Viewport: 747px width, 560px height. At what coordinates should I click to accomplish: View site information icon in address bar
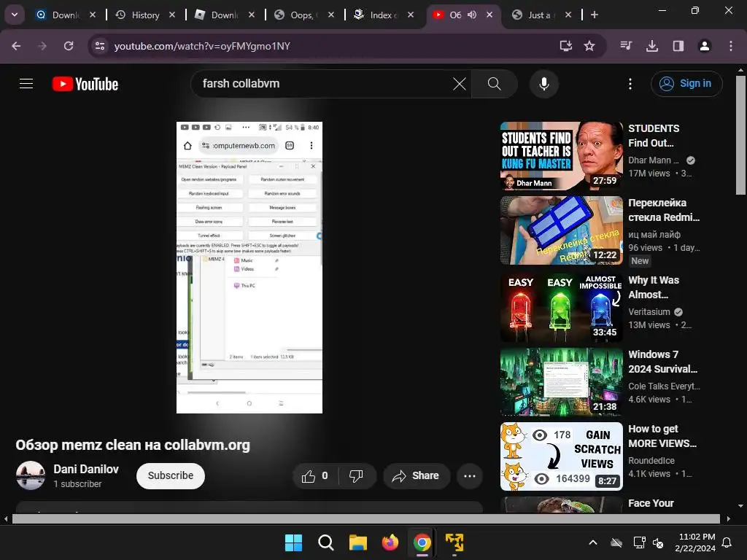100,46
